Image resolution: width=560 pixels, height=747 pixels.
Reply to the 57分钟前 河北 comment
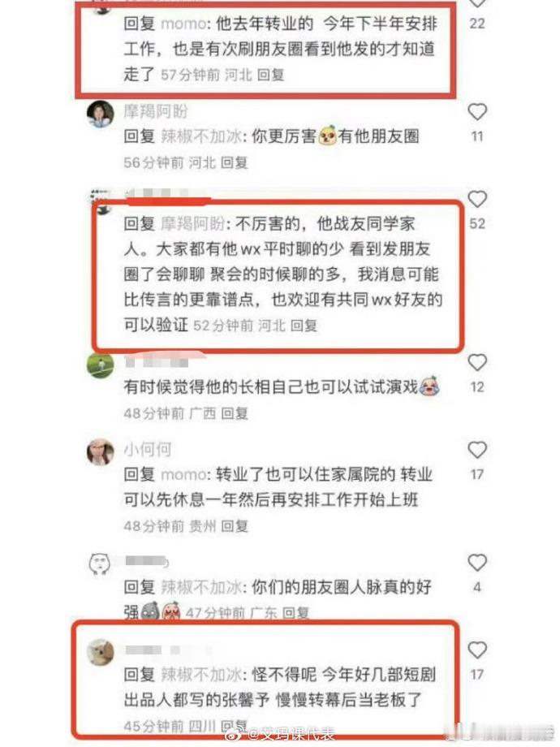(x=270, y=75)
